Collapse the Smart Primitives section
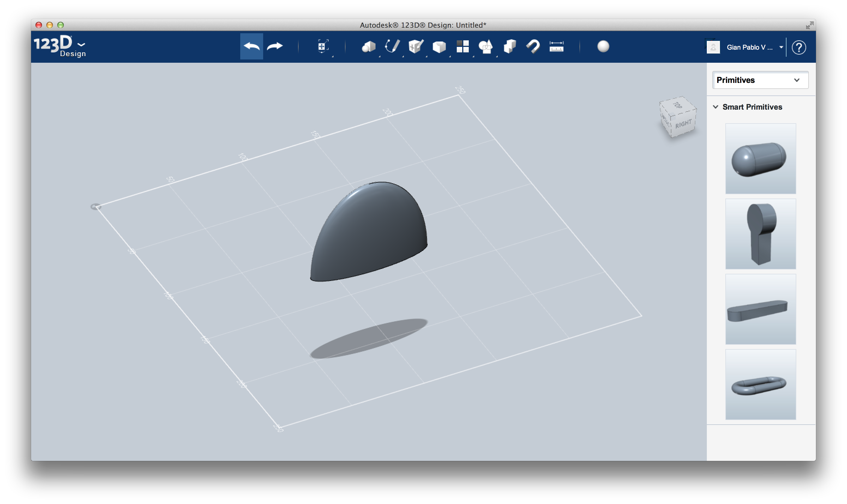 click(x=715, y=107)
